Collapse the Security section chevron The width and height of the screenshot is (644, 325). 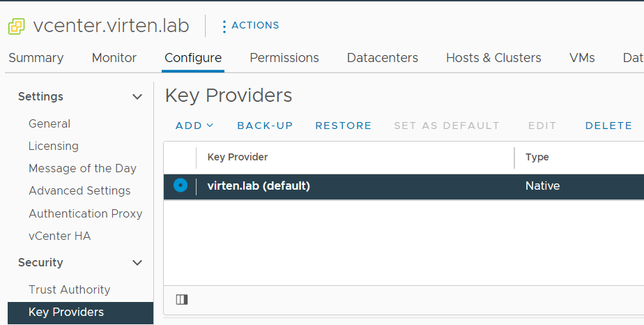(137, 262)
